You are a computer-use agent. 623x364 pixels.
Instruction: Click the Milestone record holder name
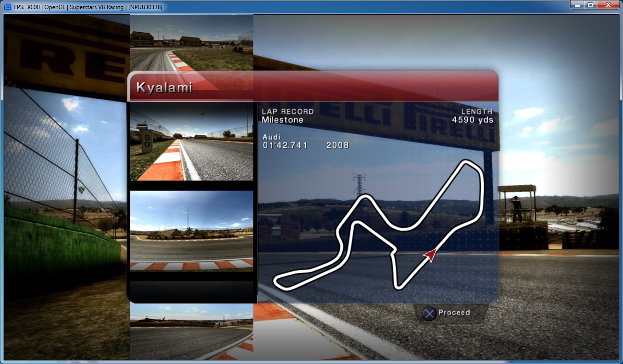point(283,120)
